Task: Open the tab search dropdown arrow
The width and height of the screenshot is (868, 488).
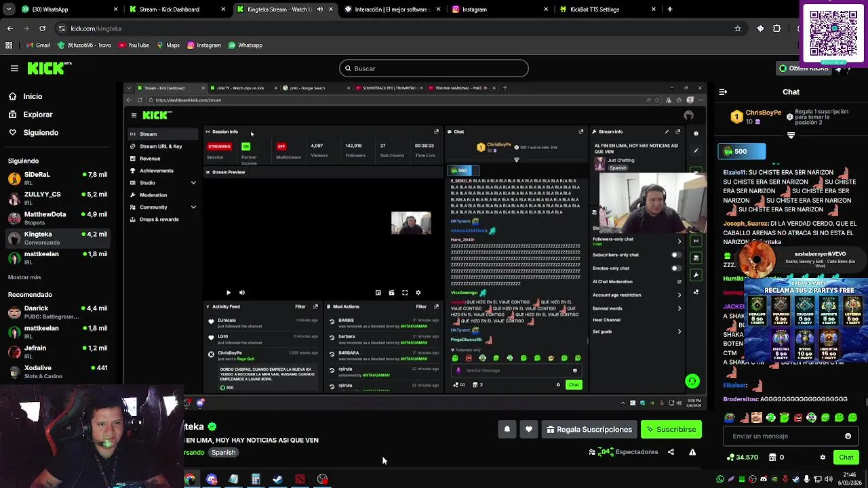Action: tap(9, 9)
